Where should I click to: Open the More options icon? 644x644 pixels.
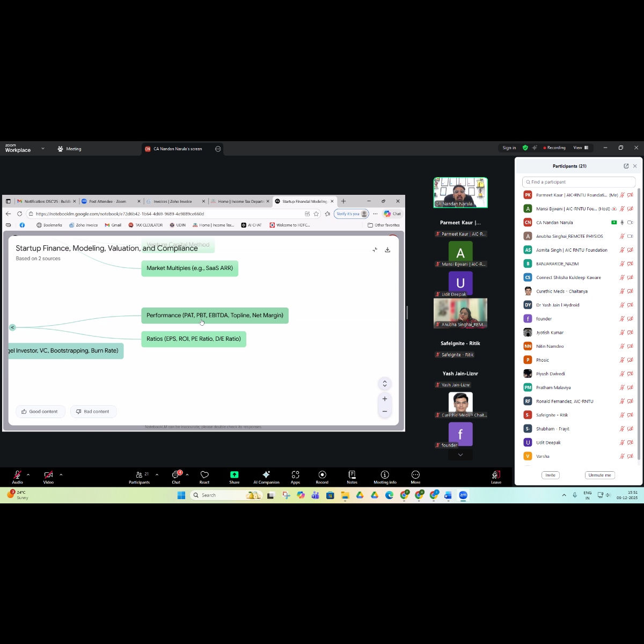tap(415, 477)
